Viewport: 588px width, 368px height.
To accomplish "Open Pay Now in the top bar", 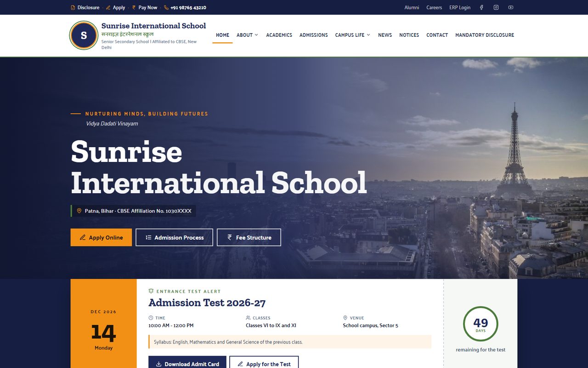I will [x=144, y=7].
